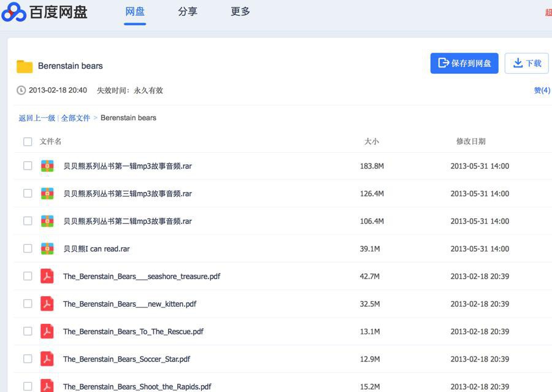
Task: Click the 12.9M size value
Action: coord(370,359)
